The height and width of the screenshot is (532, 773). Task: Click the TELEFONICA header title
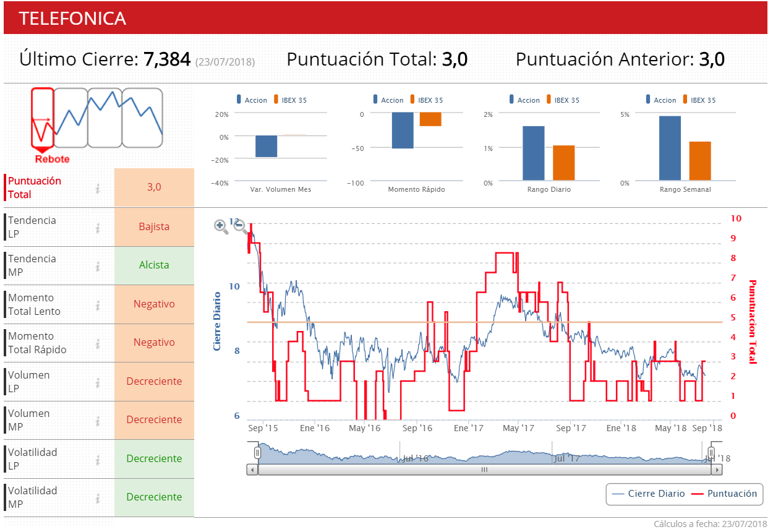(x=72, y=18)
